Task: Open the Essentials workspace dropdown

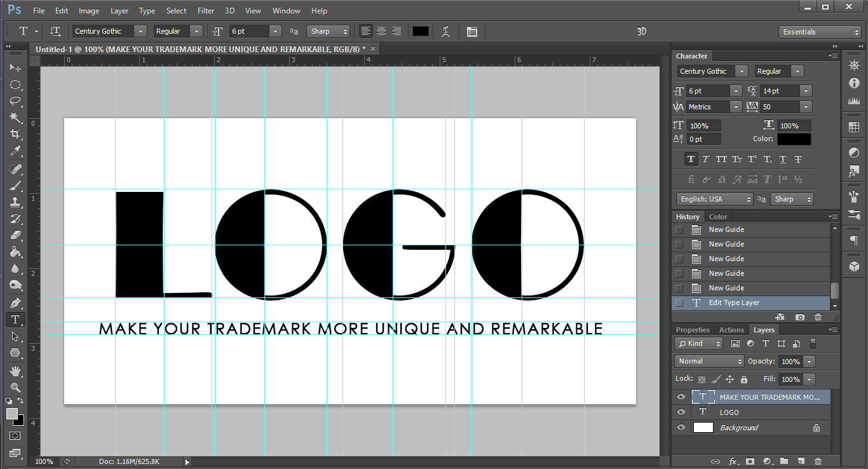Action: point(820,32)
